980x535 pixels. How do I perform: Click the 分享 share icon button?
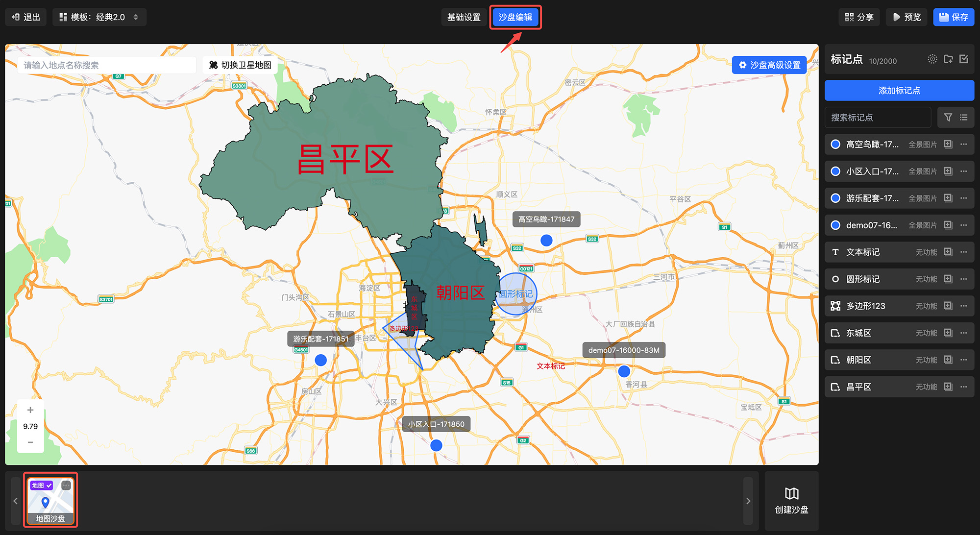pyautogui.click(x=859, y=17)
